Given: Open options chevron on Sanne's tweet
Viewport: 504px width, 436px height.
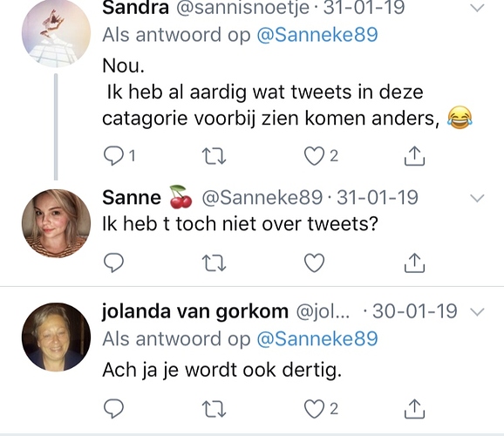Looking at the screenshot, I should point(477,198).
